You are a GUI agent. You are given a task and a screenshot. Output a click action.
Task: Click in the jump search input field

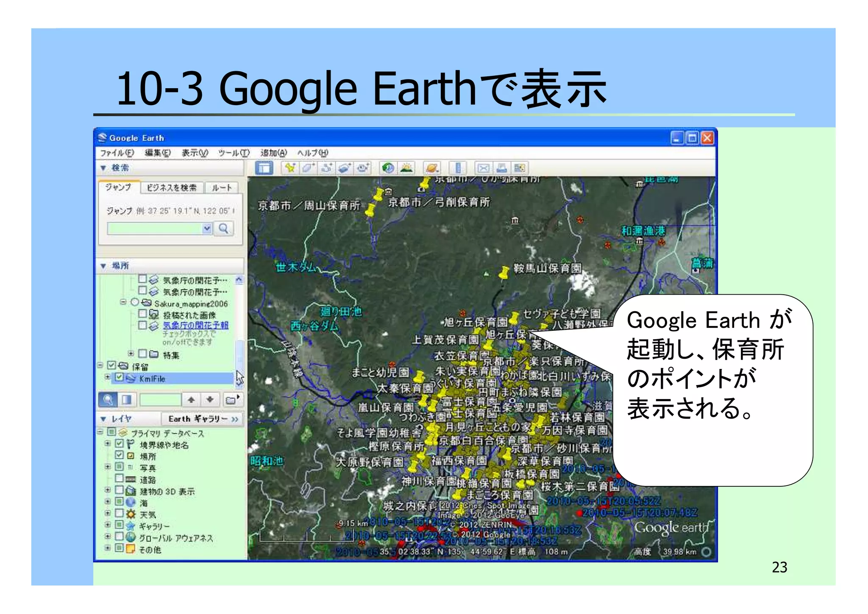pos(155,229)
